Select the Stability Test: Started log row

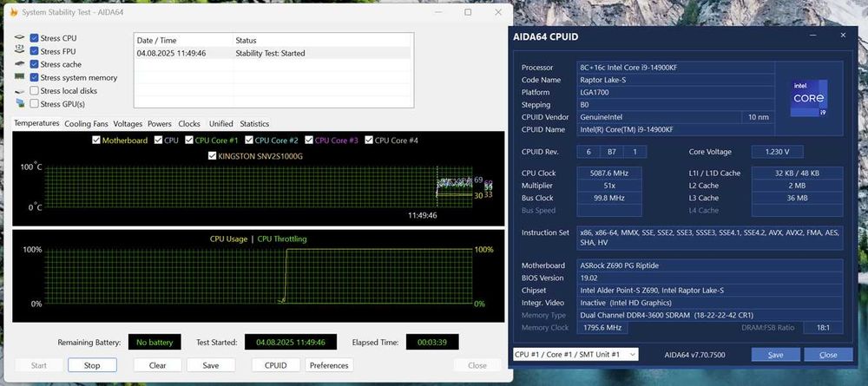pos(273,53)
